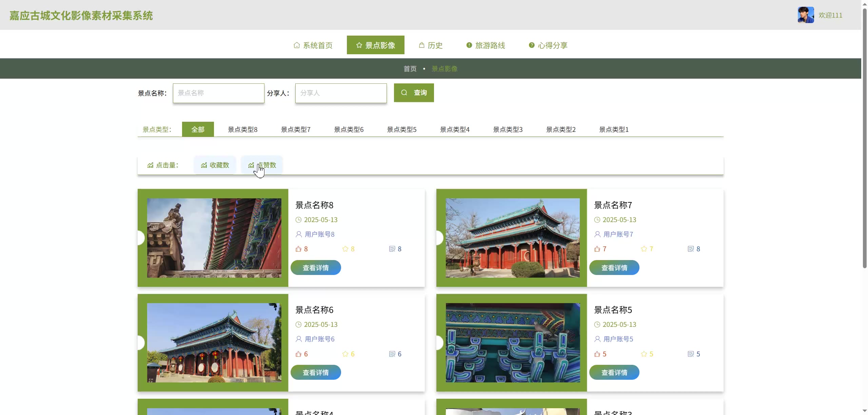Click comment count icon on 景点名称7 card
Image resolution: width=868 pixels, height=415 pixels.
(691, 249)
